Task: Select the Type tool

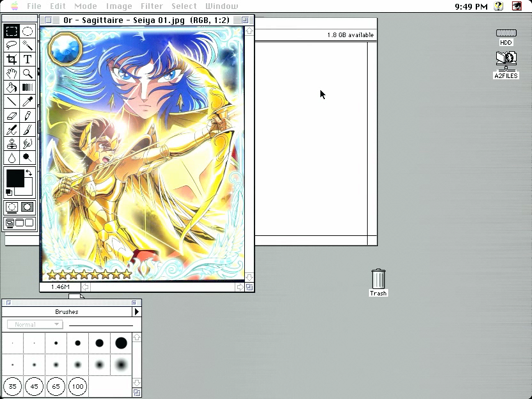Action: (27, 59)
